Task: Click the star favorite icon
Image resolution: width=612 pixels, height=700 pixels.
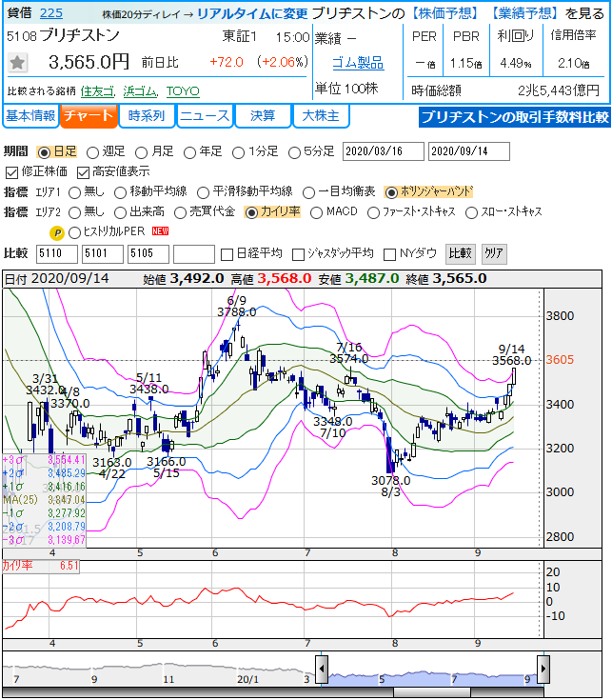Action: pyautogui.click(x=17, y=63)
